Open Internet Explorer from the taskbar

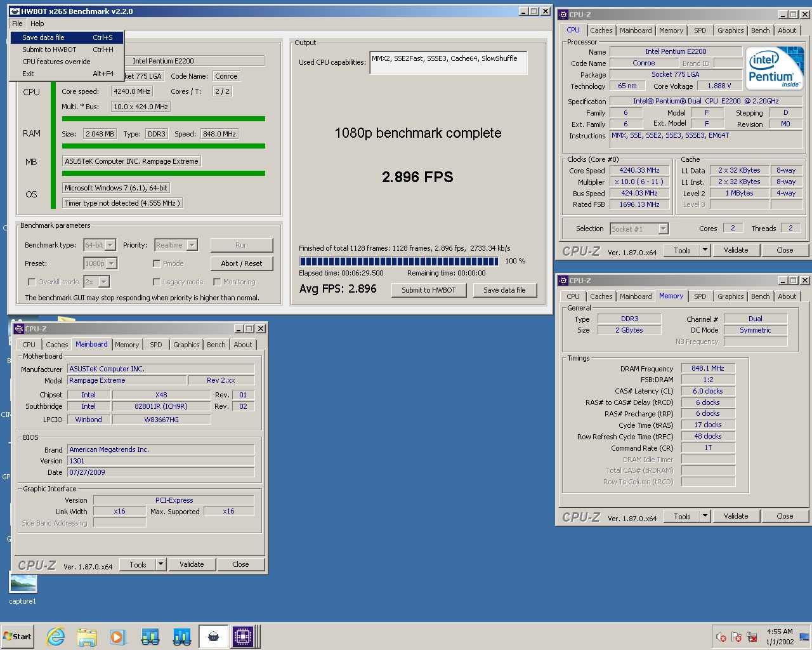click(x=56, y=637)
